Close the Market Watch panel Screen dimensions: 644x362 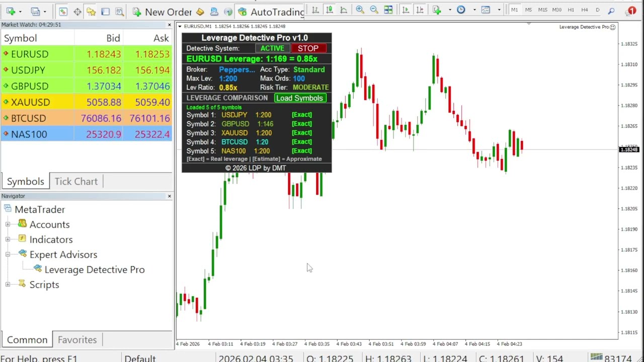click(x=169, y=25)
